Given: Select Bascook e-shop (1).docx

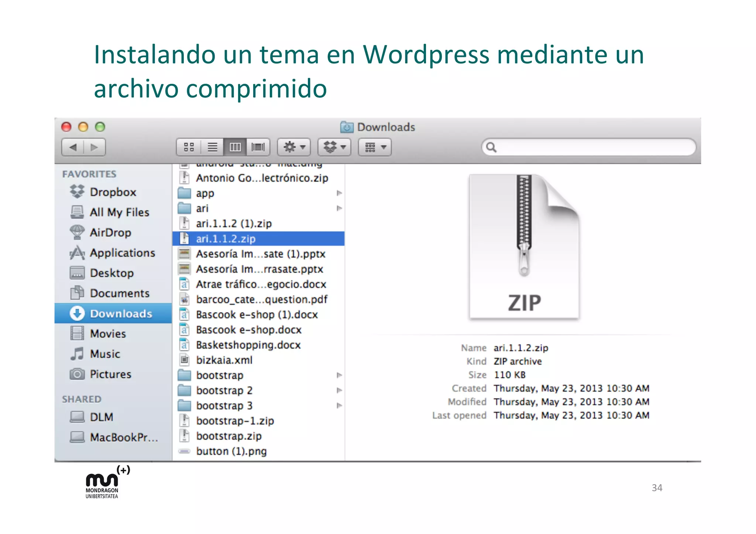Looking at the screenshot, I should coord(258,314).
